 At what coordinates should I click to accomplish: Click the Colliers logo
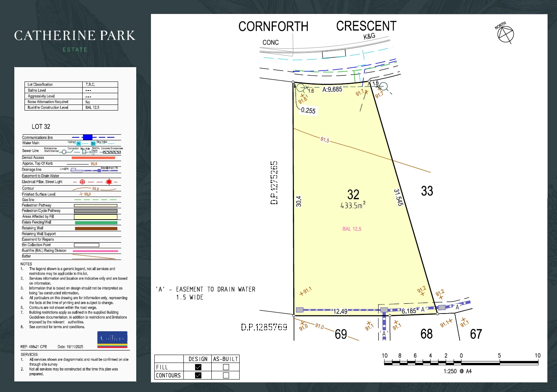tap(112, 339)
